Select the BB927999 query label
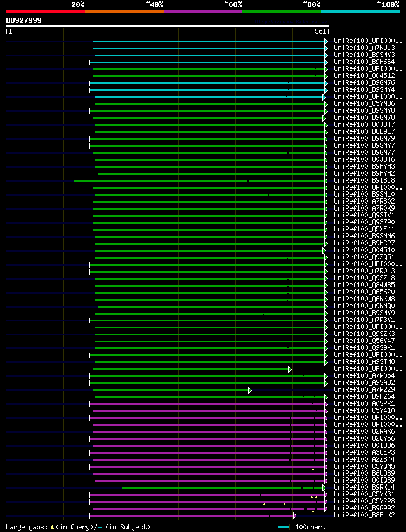The width and height of the screenshot is (406, 532). 23,20
